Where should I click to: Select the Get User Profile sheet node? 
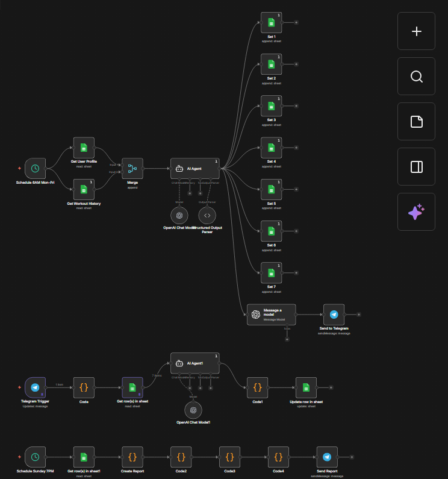click(84, 148)
